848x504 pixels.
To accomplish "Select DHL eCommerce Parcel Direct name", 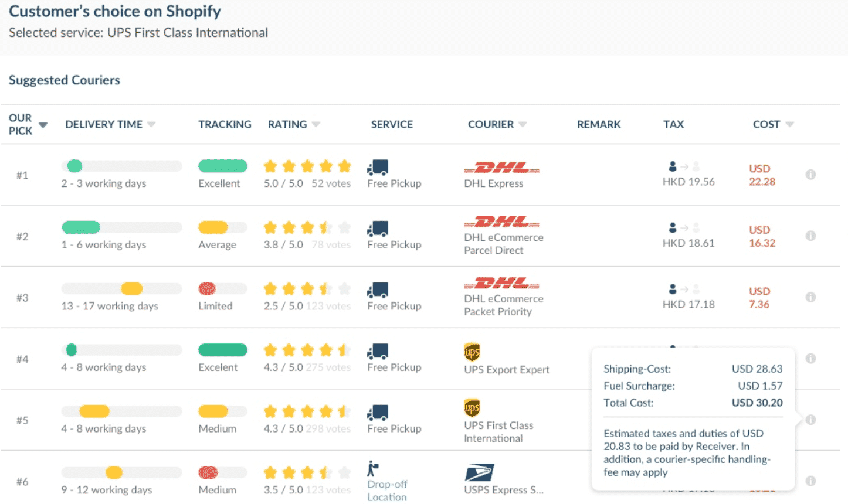I will 504,244.
